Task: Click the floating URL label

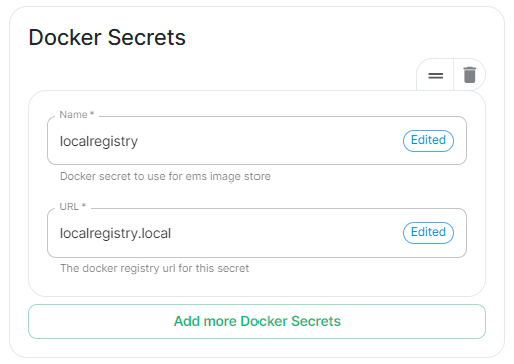Action: pos(69,207)
